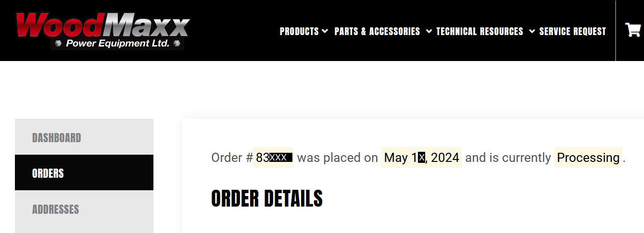Click the right bolt icon in the logo

click(x=177, y=44)
